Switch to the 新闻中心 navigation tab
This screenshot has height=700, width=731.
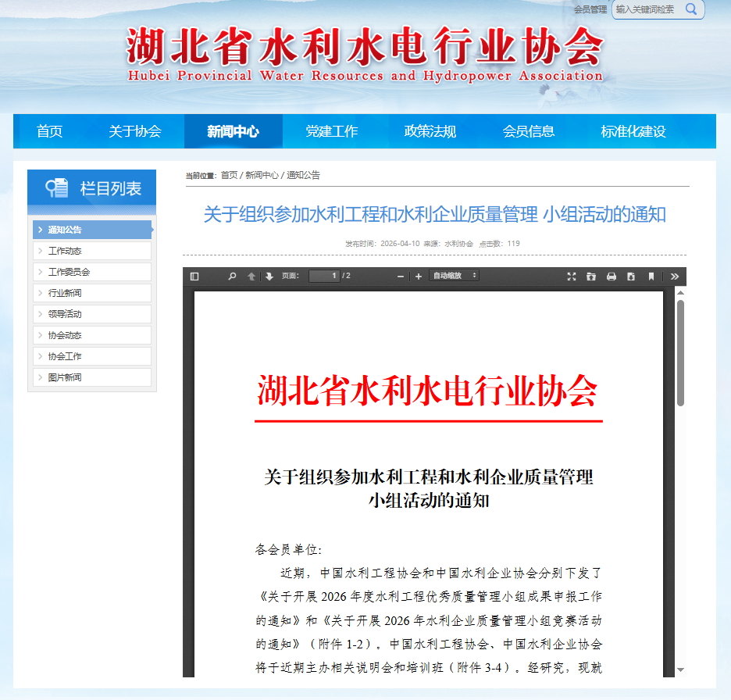coord(232,131)
